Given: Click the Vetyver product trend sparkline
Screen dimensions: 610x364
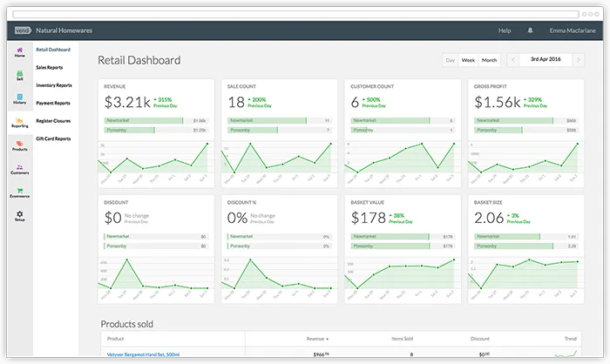Looking at the screenshot, I should pos(566,354).
